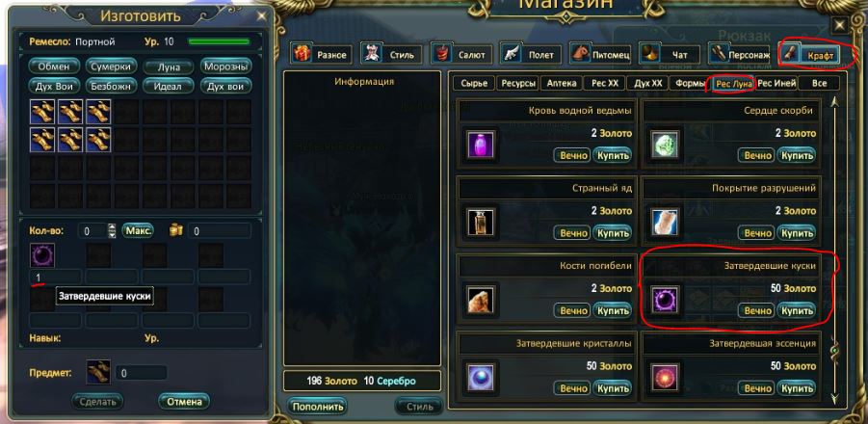The width and height of the screenshot is (868, 424).
Task: Select the Странный яд bottle icon
Action: pos(480,223)
